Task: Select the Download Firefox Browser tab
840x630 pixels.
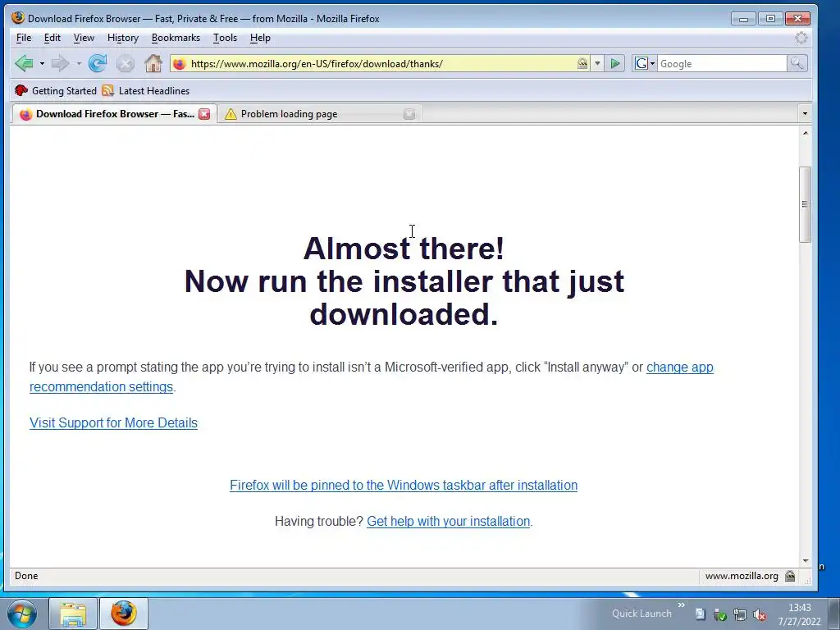Action: 113,114
